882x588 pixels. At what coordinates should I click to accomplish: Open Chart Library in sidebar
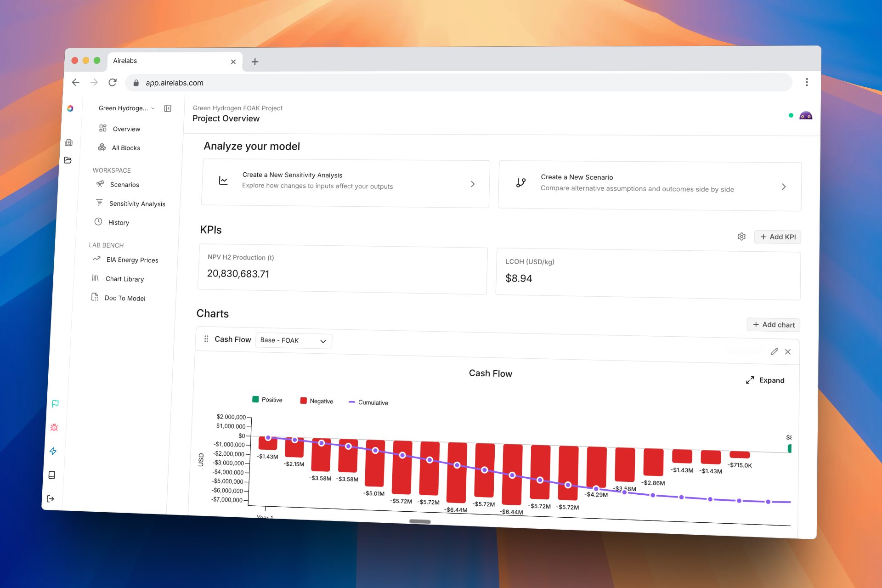pyautogui.click(x=118, y=279)
